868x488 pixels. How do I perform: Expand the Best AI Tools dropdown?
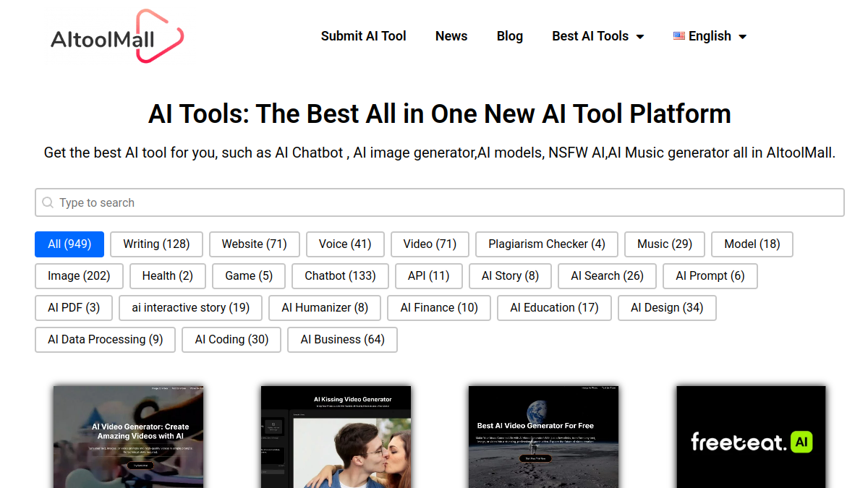(x=597, y=36)
